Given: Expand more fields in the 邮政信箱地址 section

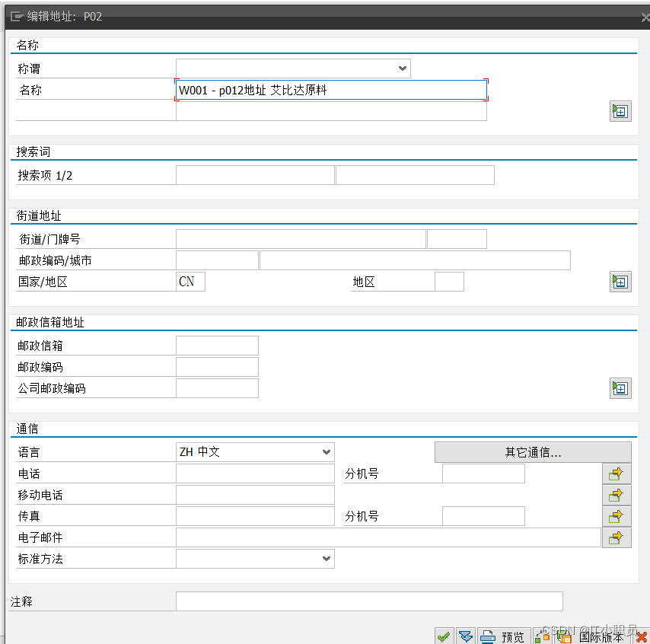Looking at the screenshot, I should click(620, 388).
